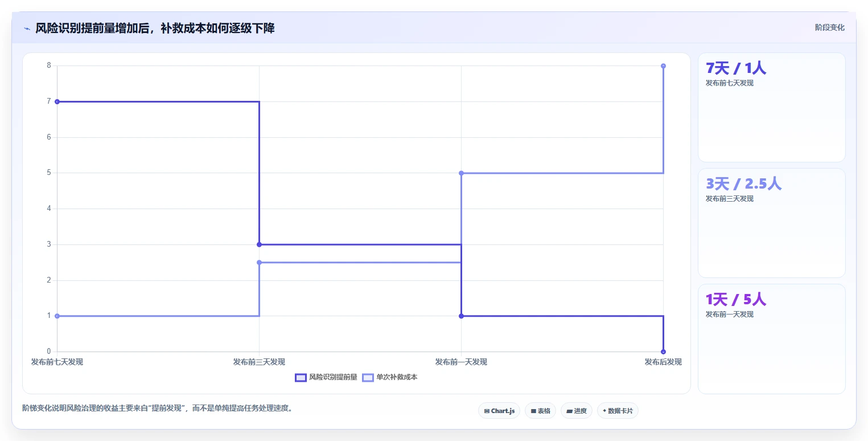Image resolution: width=868 pixels, height=441 pixels.
Task: Click the 发布后发现 x-axis label
Action: [663, 362]
